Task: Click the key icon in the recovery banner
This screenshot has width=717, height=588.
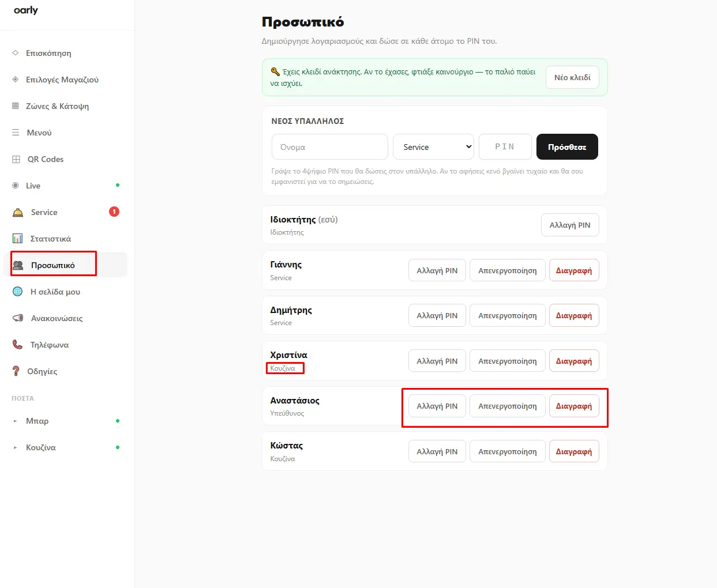Action: tap(275, 71)
